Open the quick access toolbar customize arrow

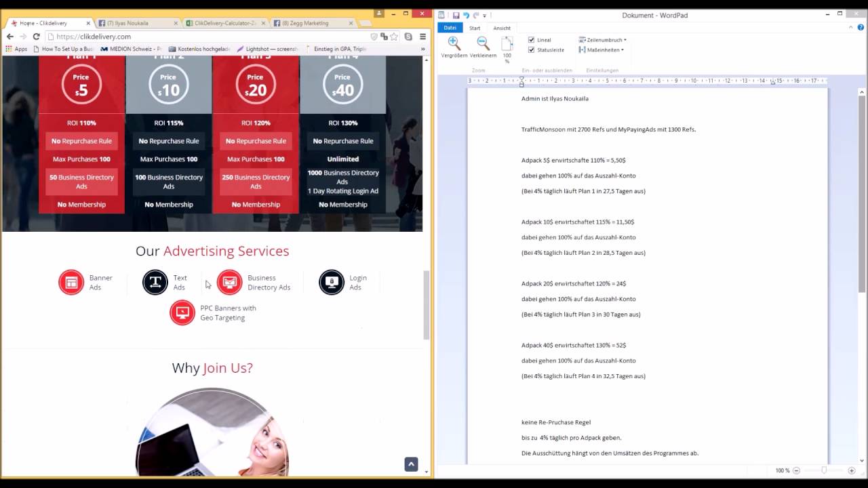[x=484, y=16]
